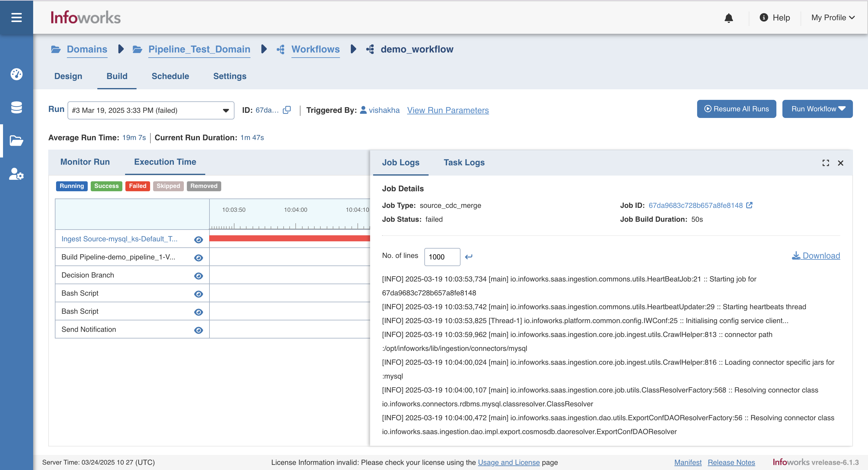Click the run ID 67da... link
Image resolution: width=868 pixels, height=470 pixels.
(267, 110)
